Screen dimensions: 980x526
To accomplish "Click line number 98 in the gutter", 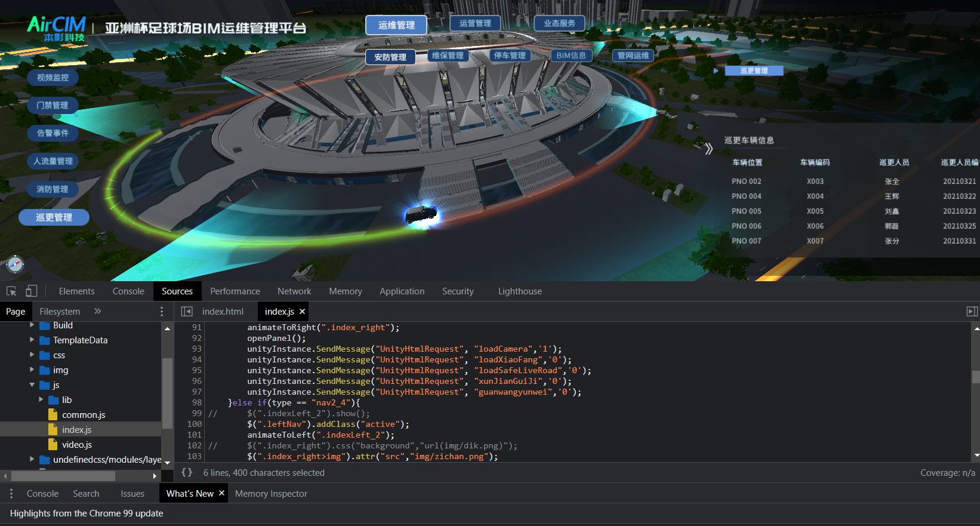I will (x=197, y=402).
